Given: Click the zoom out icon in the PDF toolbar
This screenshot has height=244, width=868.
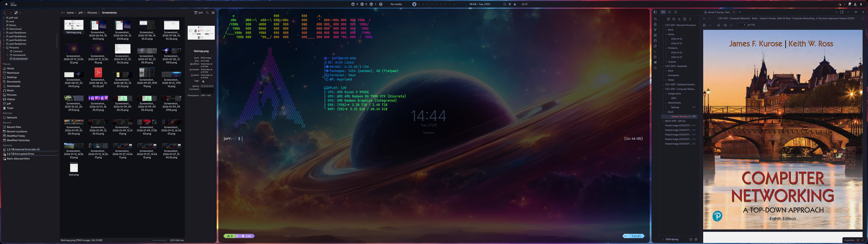Looking at the screenshot, I should (x=719, y=25).
